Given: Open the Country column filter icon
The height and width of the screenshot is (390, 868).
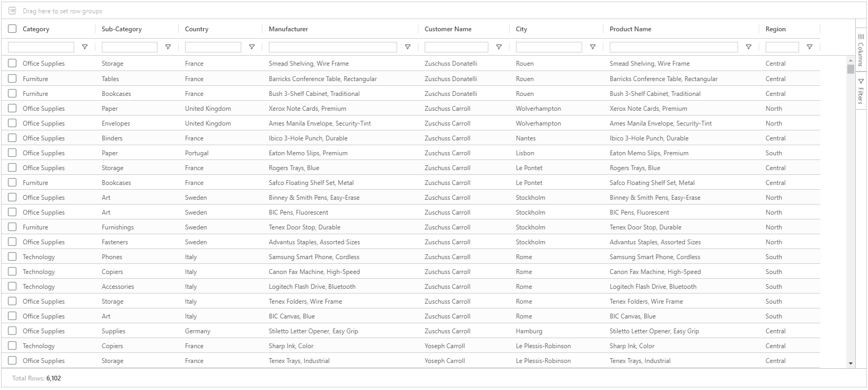Looking at the screenshot, I should pos(251,47).
